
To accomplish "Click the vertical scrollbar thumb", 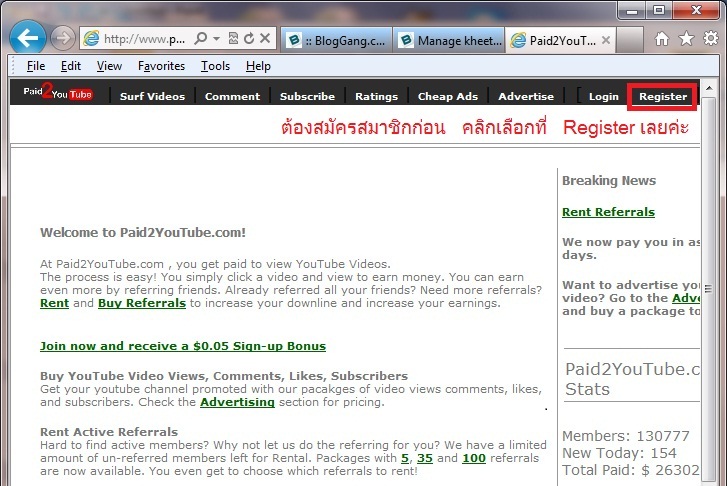I will tap(708, 289).
